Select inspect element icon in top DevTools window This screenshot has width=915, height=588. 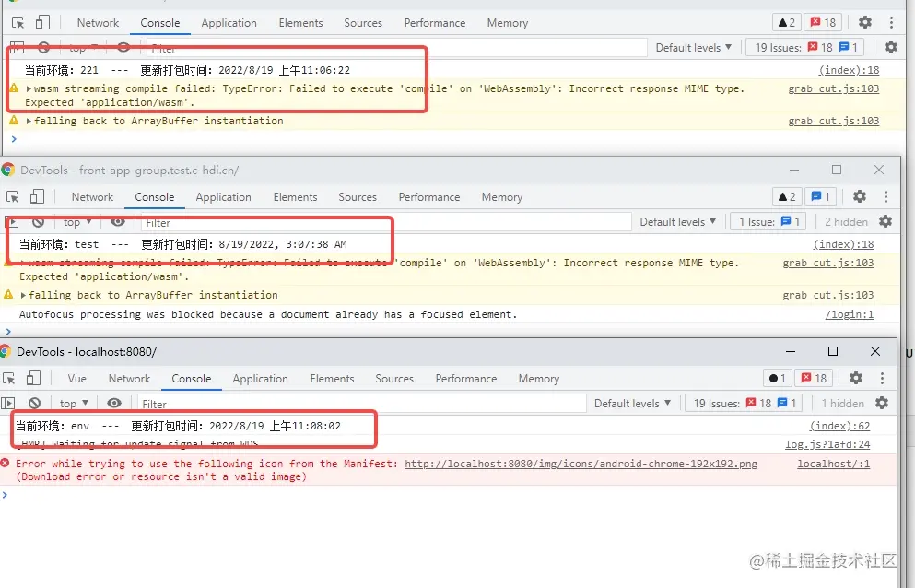pyautogui.click(x=18, y=23)
